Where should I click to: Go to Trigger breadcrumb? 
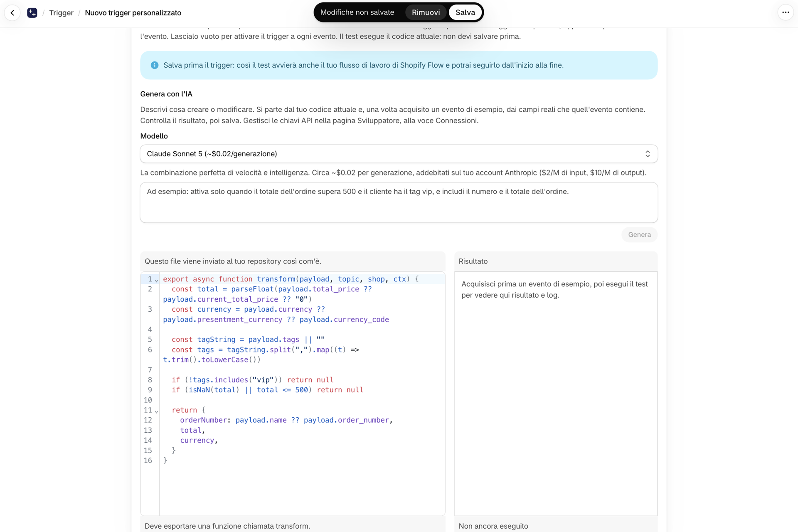coord(61,13)
